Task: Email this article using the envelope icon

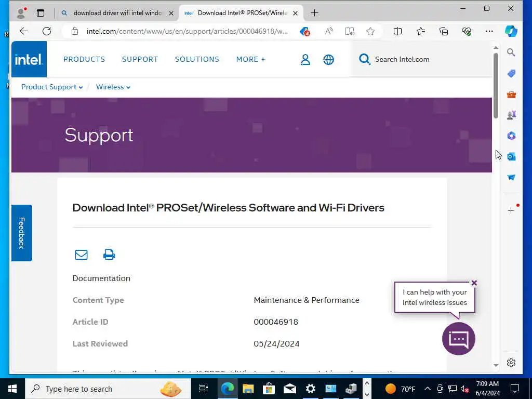Action: (x=81, y=255)
